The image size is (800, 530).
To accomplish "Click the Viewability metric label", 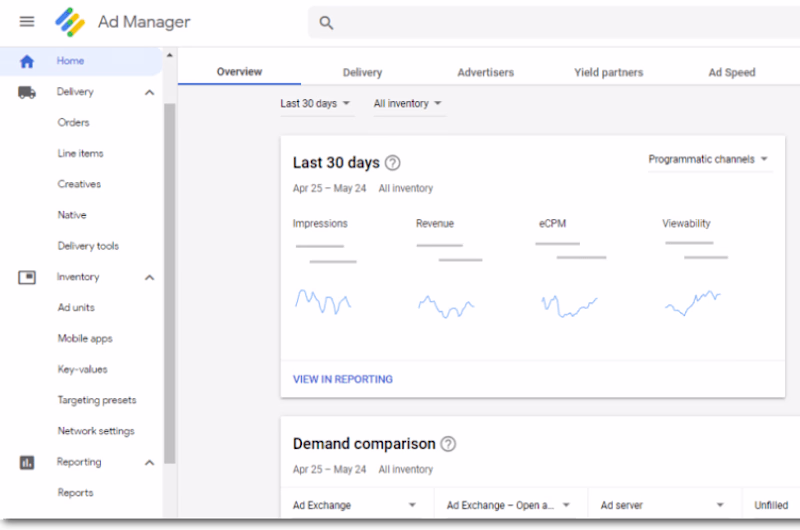I will 686,223.
